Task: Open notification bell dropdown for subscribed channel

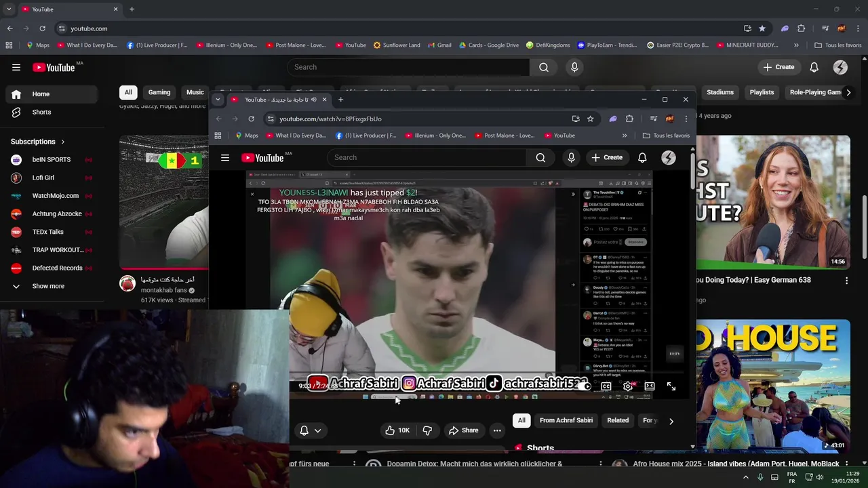Action: pos(310,430)
